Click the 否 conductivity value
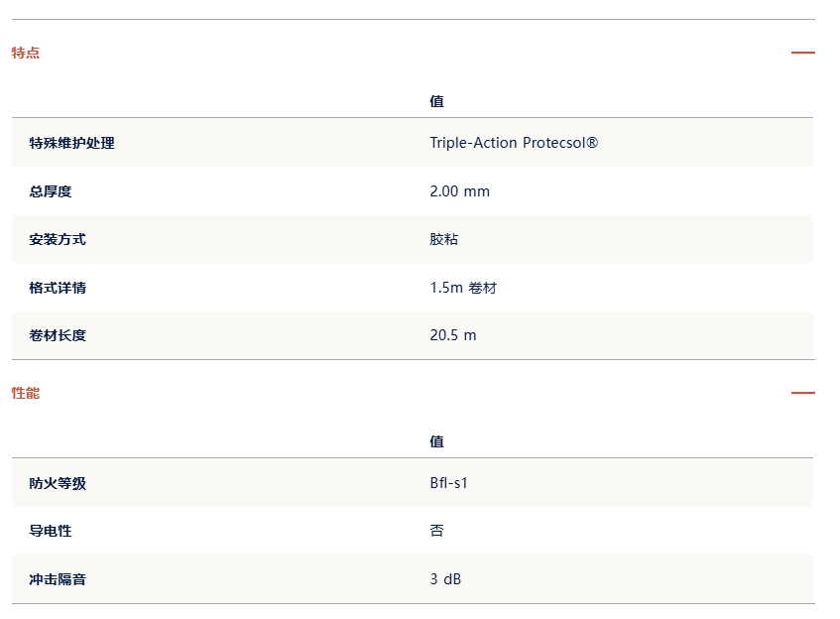Image resolution: width=840 pixels, height=619 pixels. pyautogui.click(x=436, y=531)
